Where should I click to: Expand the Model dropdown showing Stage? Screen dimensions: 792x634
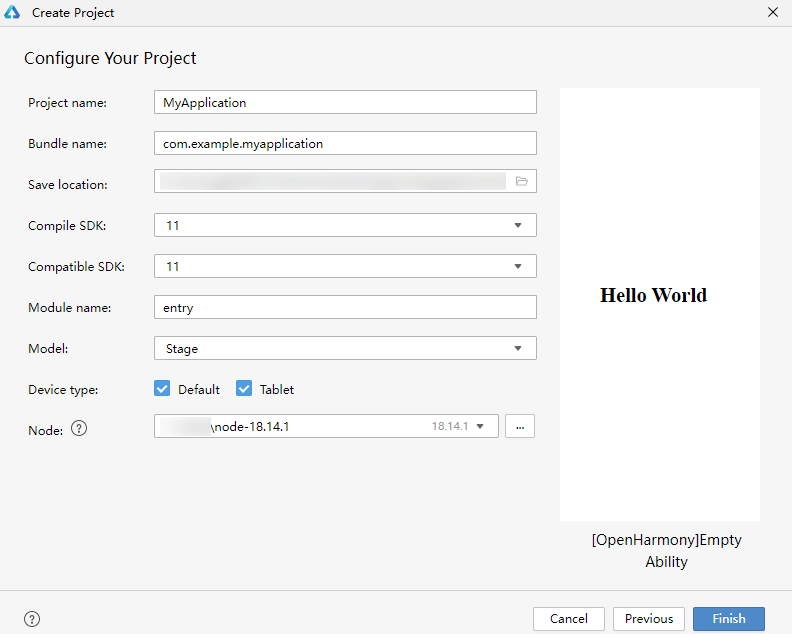pos(517,348)
